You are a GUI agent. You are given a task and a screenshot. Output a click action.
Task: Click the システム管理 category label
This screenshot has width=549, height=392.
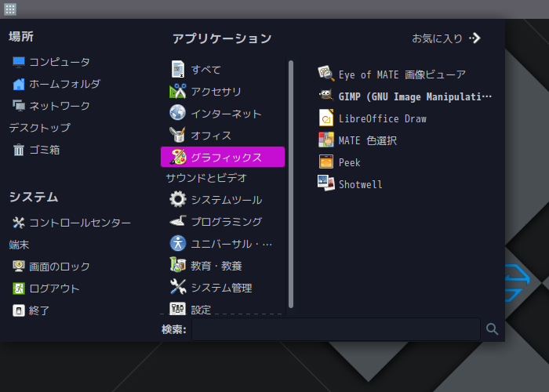point(221,288)
